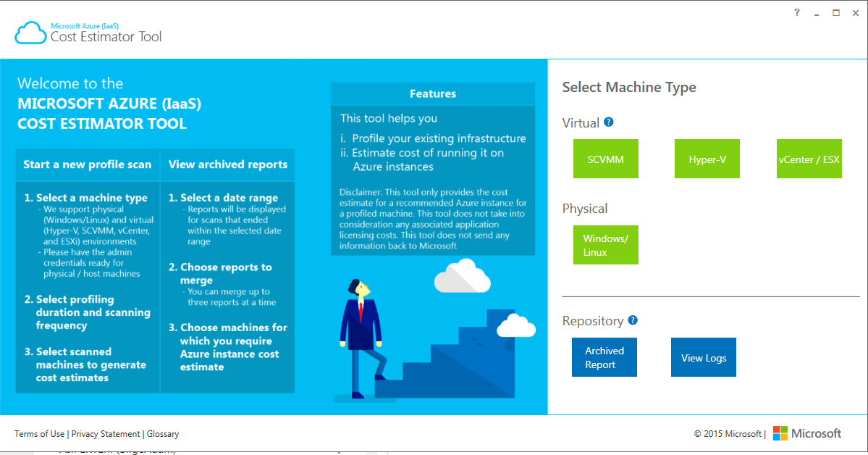Open the Archived Report repository
The width and height of the screenshot is (868, 455).
pyautogui.click(x=604, y=357)
